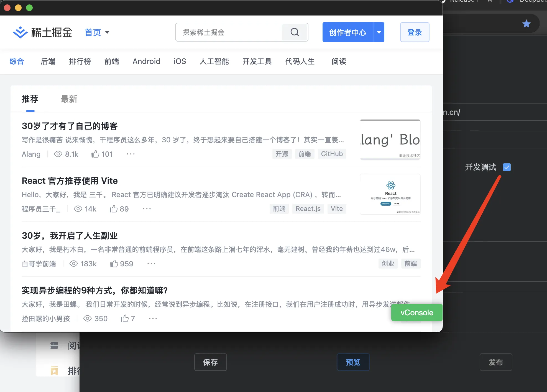Screen dimensions: 547x392
Task: Click the blue bookmark star icon
Action: (x=526, y=24)
